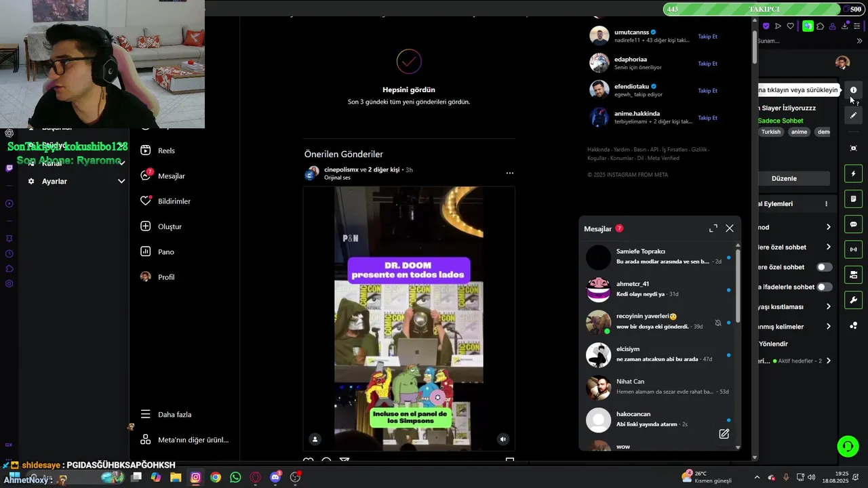
Task: Click the chat bubble icon in right toolbar
Action: tap(853, 224)
